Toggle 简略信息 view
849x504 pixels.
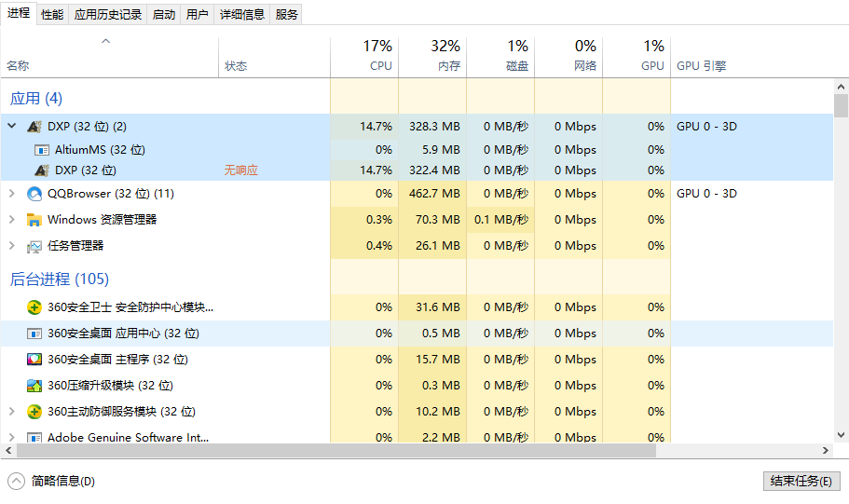[51, 481]
